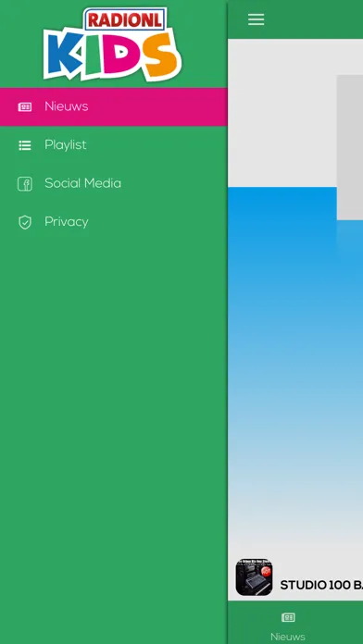The image size is (363, 644).
Task: Open the Privacy menu entry
Action: [x=114, y=222]
